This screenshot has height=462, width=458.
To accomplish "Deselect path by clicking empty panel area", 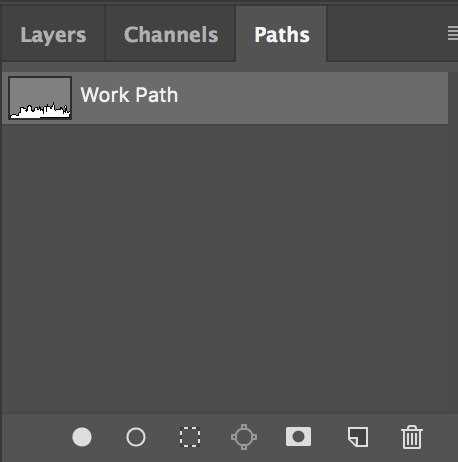I will pyautogui.click(x=227, y=267).
